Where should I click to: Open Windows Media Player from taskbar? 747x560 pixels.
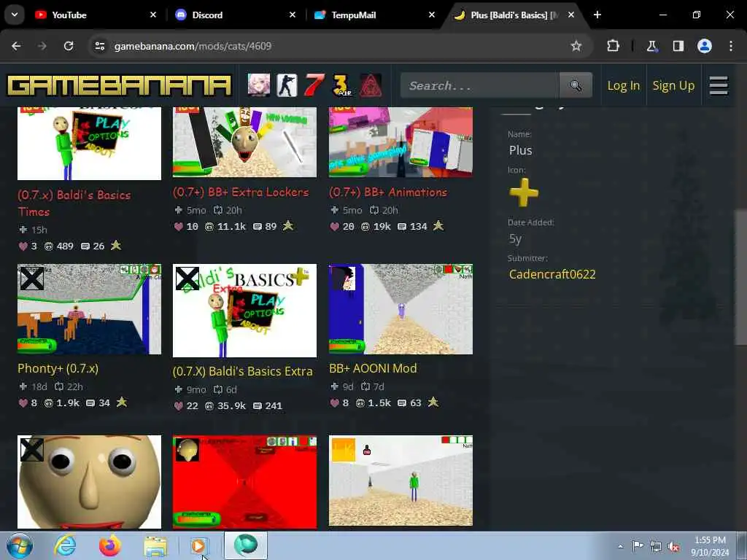click(199, 545)
